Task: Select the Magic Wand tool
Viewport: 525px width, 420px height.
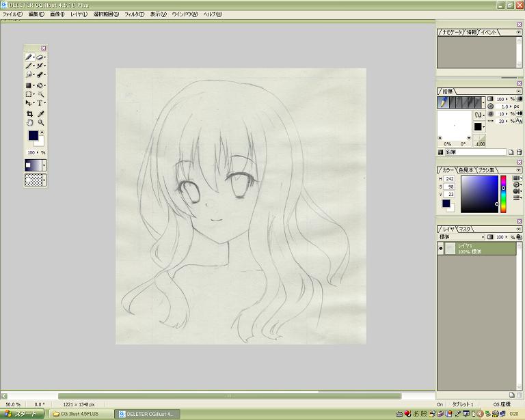Action: pyautogui.click(x=40, y=94)
